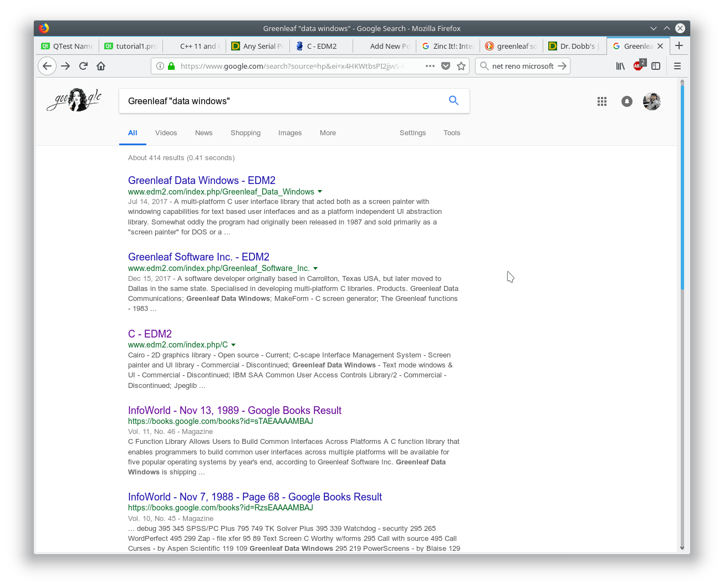Bookmark this page with the star
This screenshot has height=588, width=724.
pyautogui.click(x=461, y=66)
